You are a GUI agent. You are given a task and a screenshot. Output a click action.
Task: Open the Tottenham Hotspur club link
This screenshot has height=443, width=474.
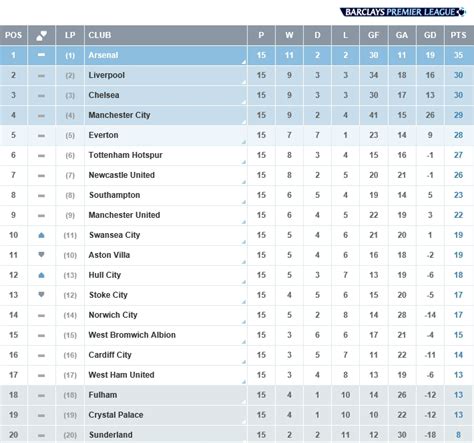(125, 155)
